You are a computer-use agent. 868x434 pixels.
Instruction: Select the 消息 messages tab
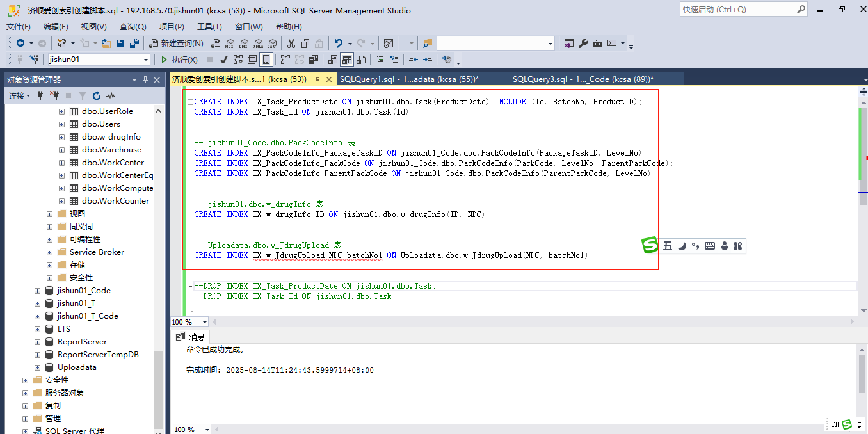pos(191,337)
